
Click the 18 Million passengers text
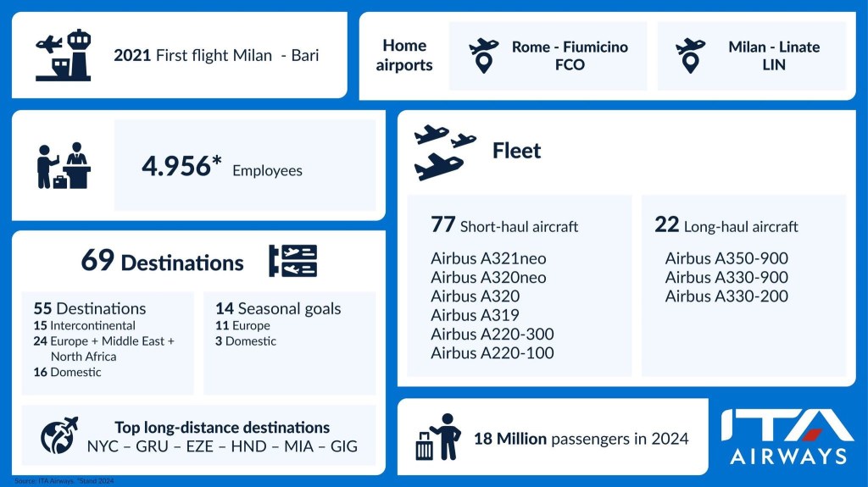point(581,438)
